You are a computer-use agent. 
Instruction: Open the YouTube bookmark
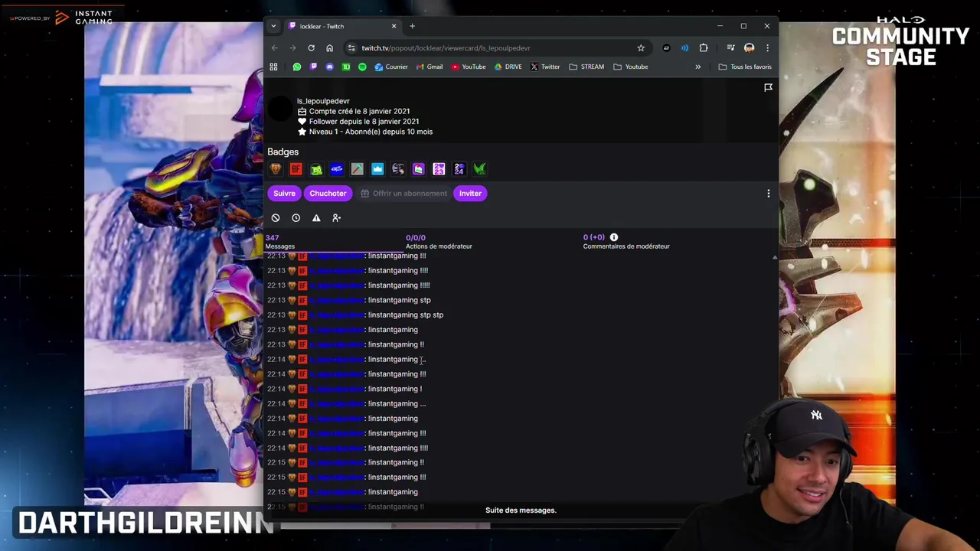tap(469, 67)
